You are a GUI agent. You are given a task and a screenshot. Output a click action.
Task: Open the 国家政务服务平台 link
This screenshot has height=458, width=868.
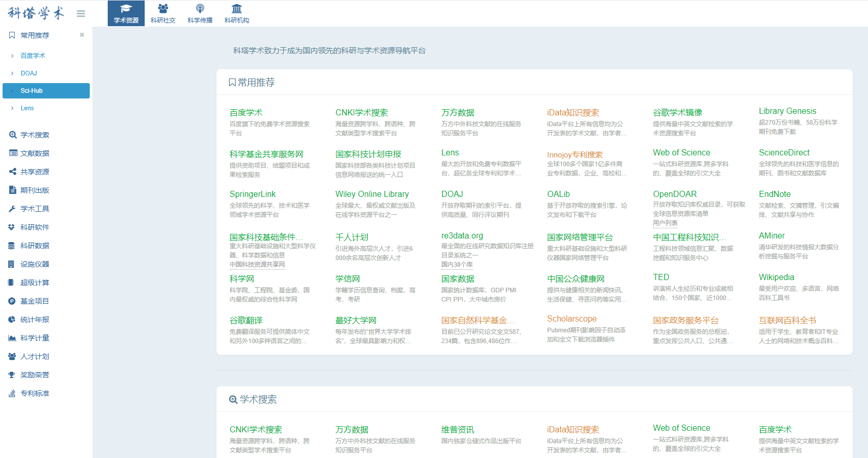pyautogui.click(x=685, y=321)
